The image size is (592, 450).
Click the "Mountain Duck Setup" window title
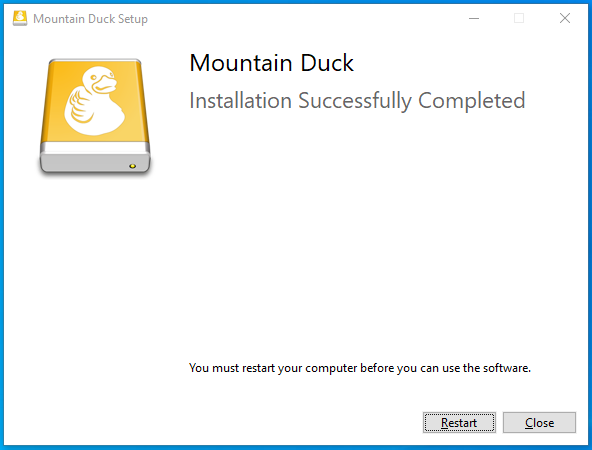[x=90, y=19]
